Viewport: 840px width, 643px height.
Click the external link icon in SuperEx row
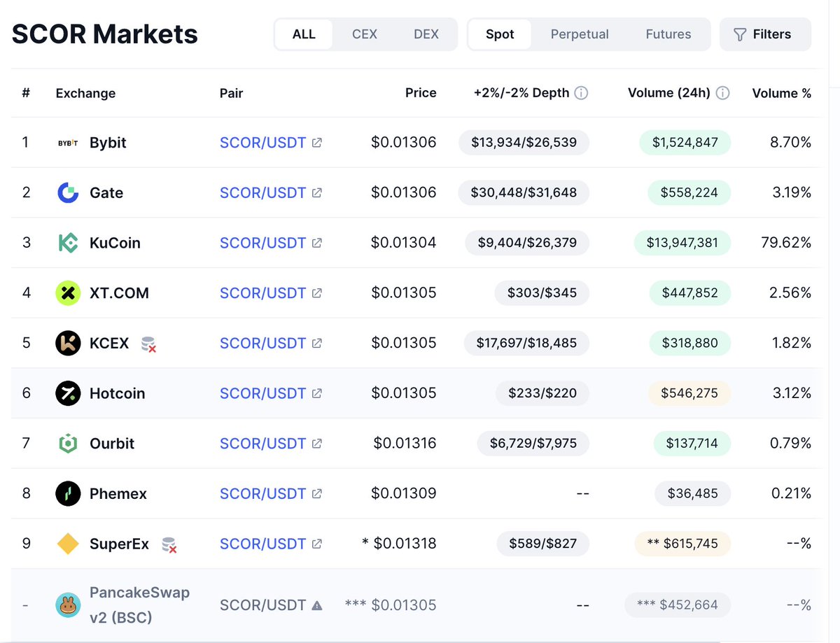pyautogui.click(x=317, y=544)
